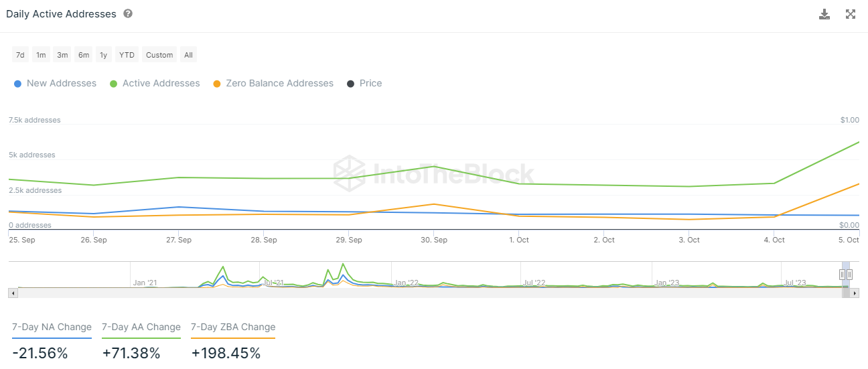Open the Custom date range picker
Viewport: 868px width, 369px height.
(159, 55)
